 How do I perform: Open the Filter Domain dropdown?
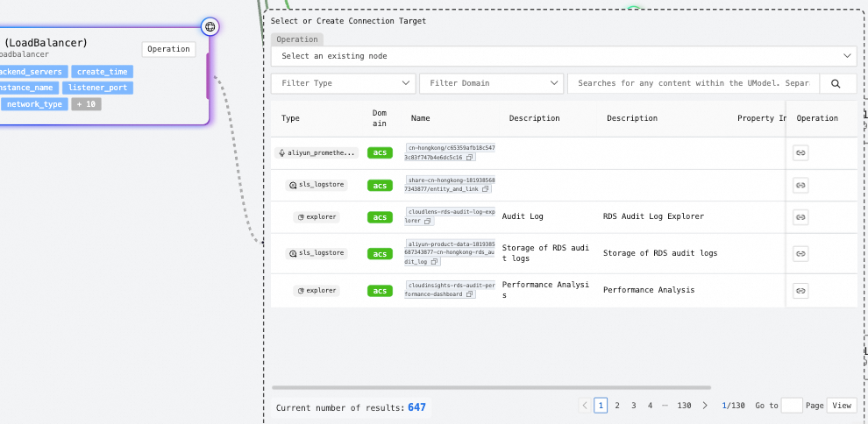click(492, 83)
